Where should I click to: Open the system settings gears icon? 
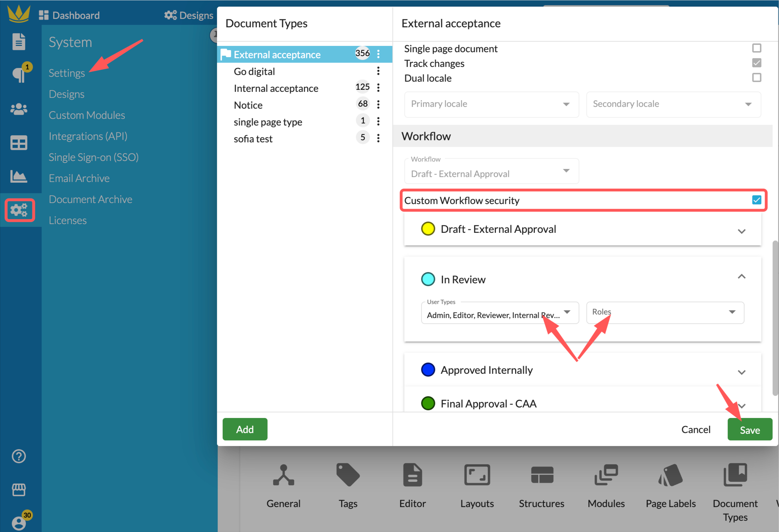pos(19,210)
